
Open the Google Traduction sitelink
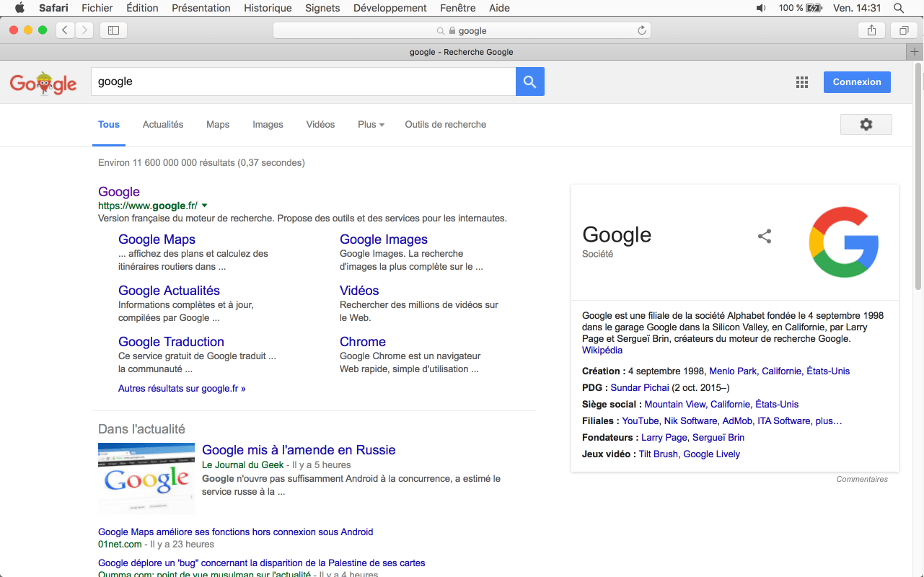[171, 342]
